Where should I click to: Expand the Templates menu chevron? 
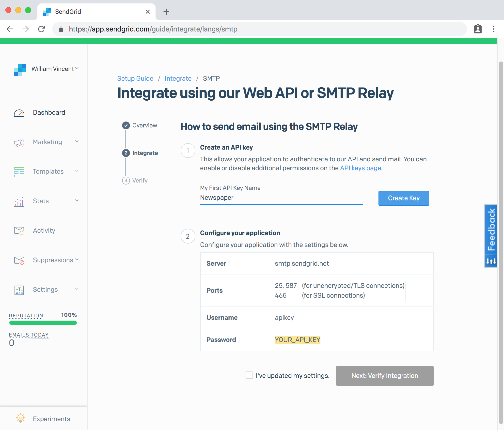pyautogui.click(x=77, y=171)
